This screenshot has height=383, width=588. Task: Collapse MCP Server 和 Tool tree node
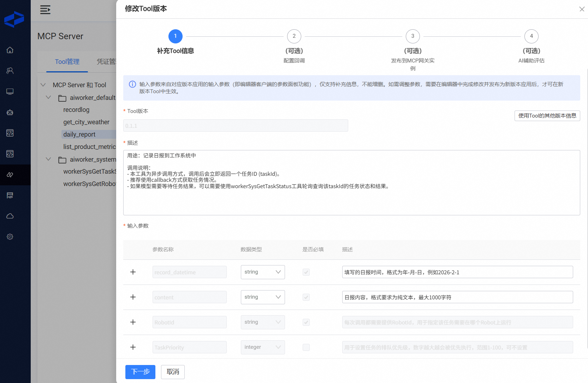(43, 85)
